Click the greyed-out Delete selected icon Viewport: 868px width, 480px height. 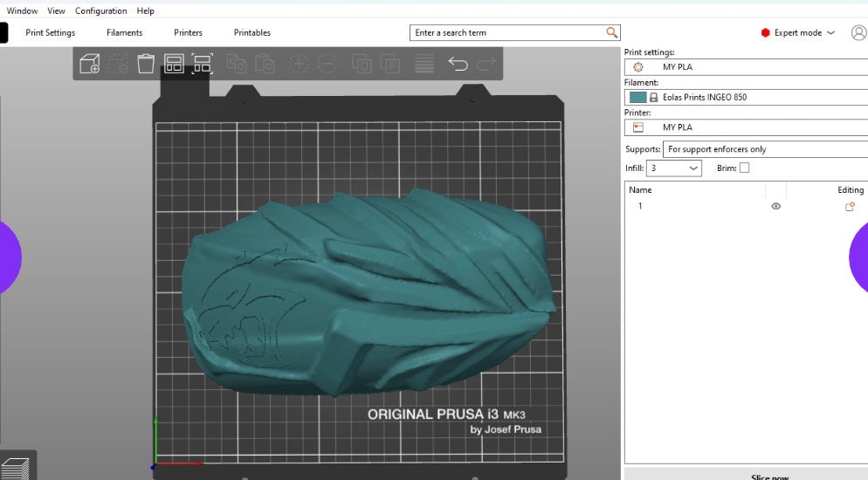(x=118, y=64)
